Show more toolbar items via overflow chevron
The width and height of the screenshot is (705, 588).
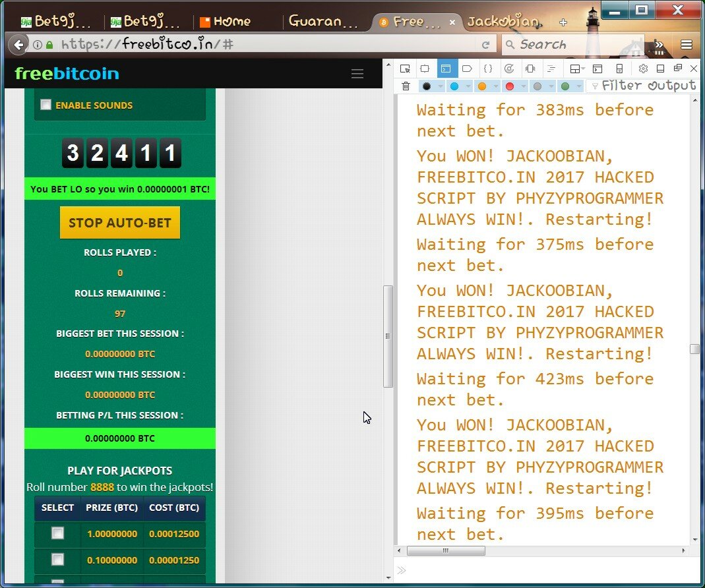pos(659,45)
